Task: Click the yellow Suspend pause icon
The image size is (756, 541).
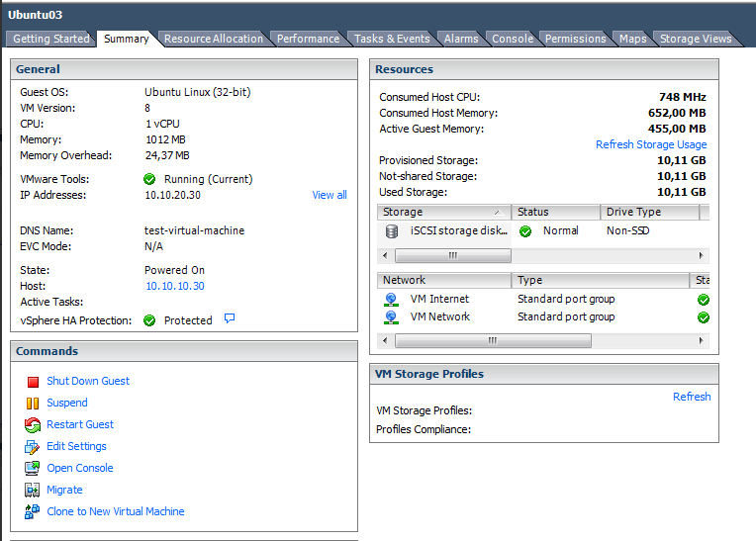Action: (x=33, y=404)
